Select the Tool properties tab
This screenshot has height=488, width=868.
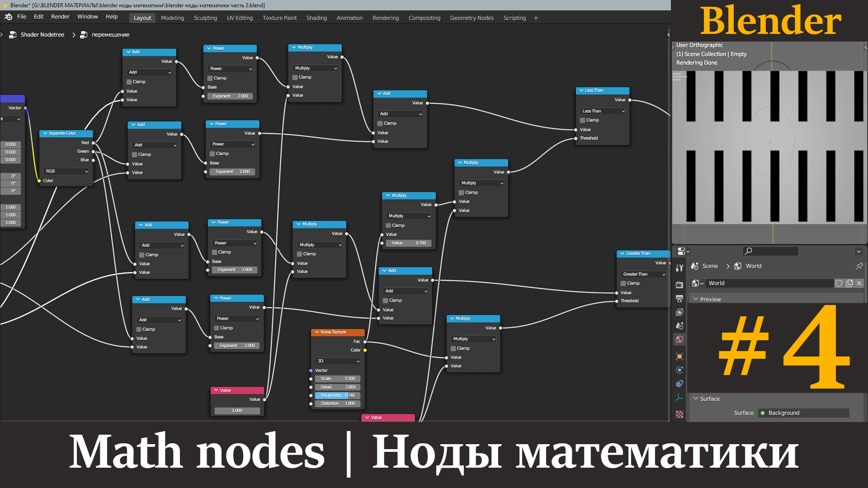tap(679, 267)
